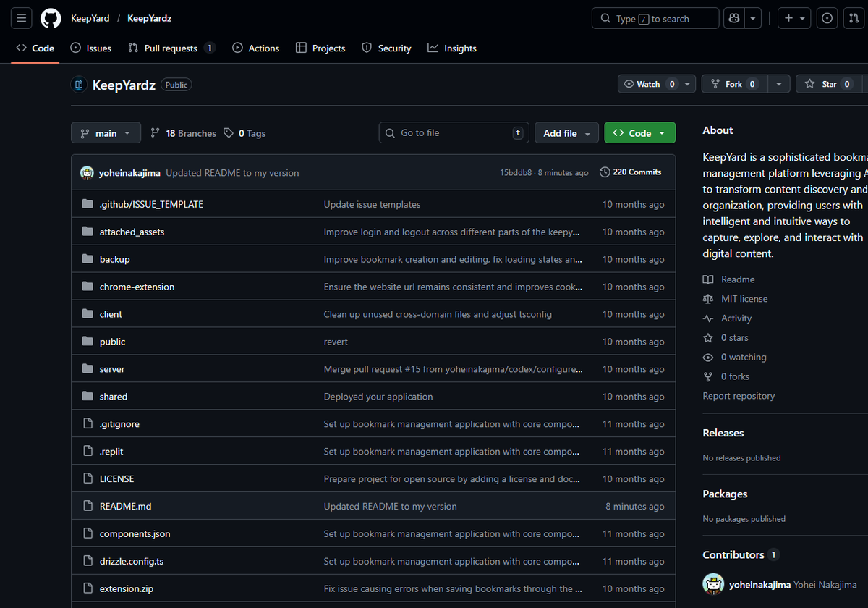Screen dimensions: 868x608
Task: Switch to the Issues tab
Action: 91,48
